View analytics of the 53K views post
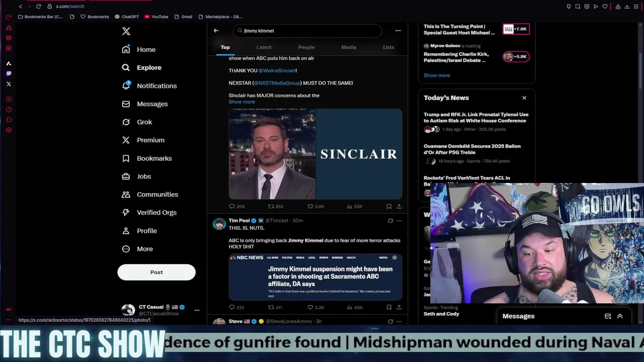Viewport: 644px width, 362px height. (354, 206)
